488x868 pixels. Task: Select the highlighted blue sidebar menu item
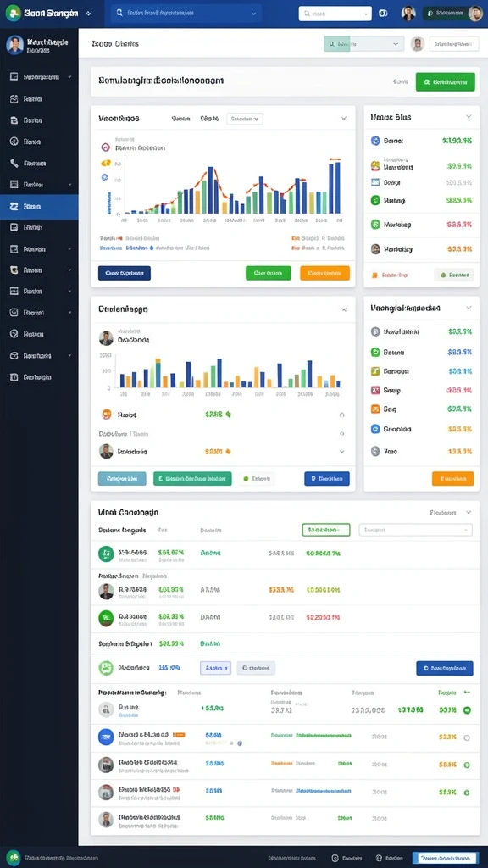(39, 207)
